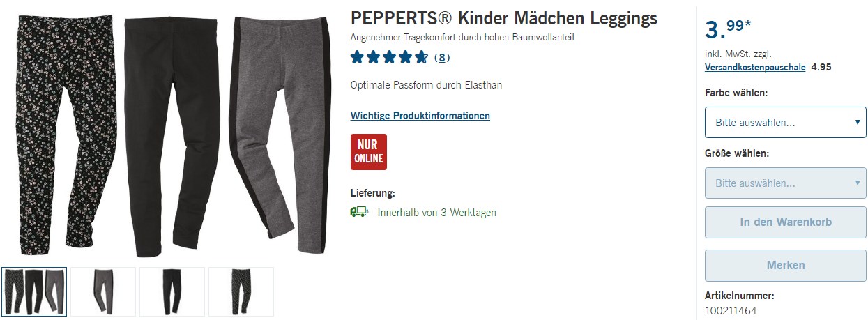Select the grey leggings thumbnail

tap(103, 291)
